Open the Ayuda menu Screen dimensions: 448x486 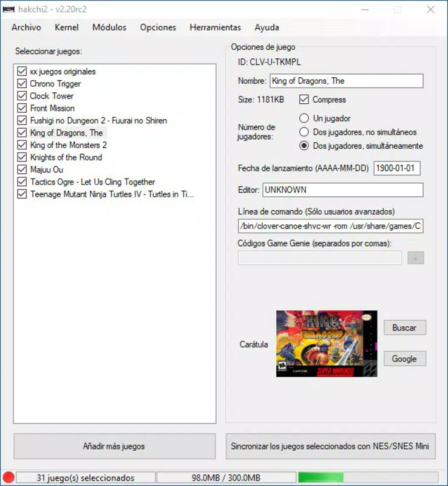[x=266, y=27]
